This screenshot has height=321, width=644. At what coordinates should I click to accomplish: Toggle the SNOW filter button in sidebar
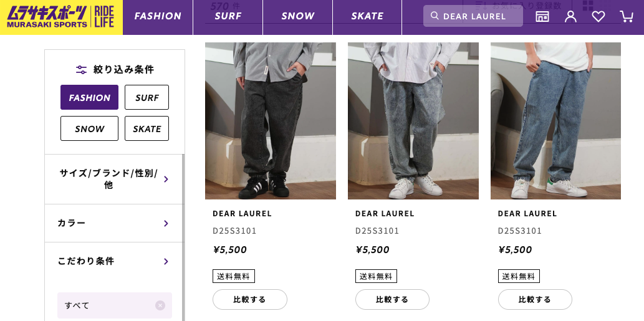[x=89, y=128]
